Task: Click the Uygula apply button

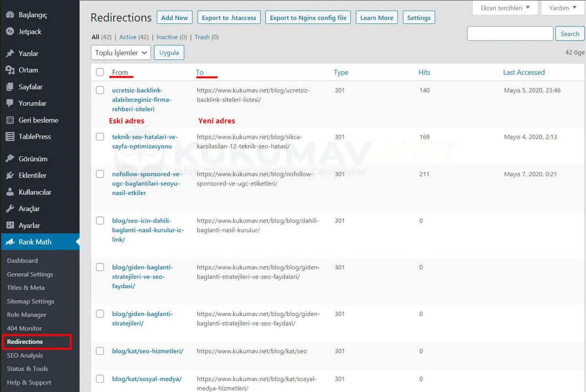Action: (x=169, y=53)
